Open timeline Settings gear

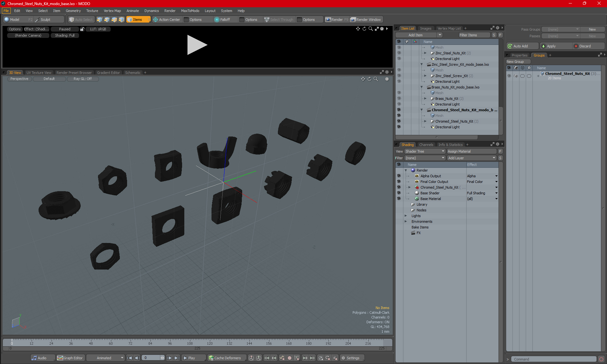pos(343,358)
